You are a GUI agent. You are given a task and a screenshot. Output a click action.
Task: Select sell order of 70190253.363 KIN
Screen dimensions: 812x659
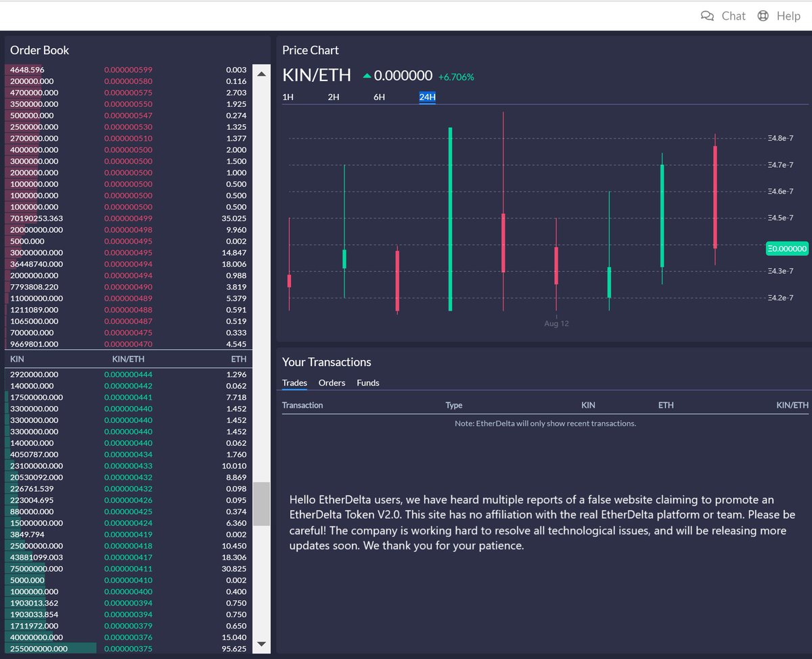coord(129,219)
